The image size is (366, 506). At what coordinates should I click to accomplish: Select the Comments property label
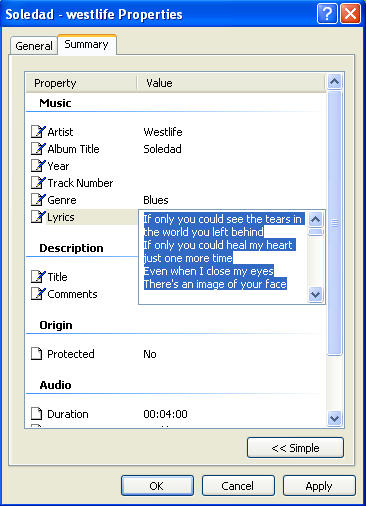coord(72,294)
